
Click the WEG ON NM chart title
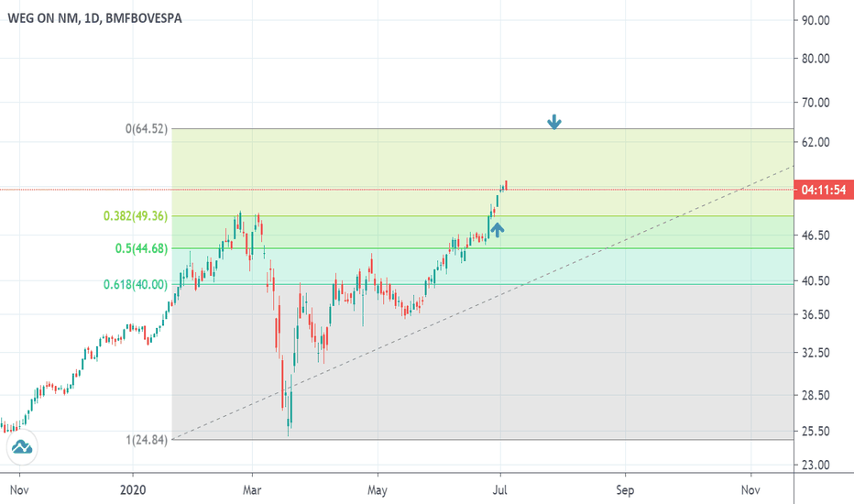point(94,18)
